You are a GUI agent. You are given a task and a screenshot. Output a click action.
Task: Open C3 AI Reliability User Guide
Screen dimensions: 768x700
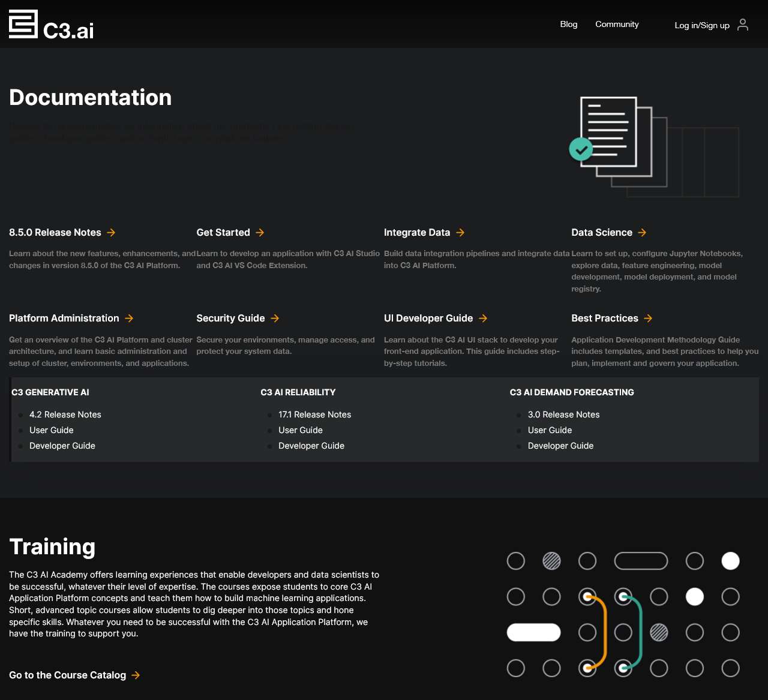pyautogui.click(x=301, y=430)
